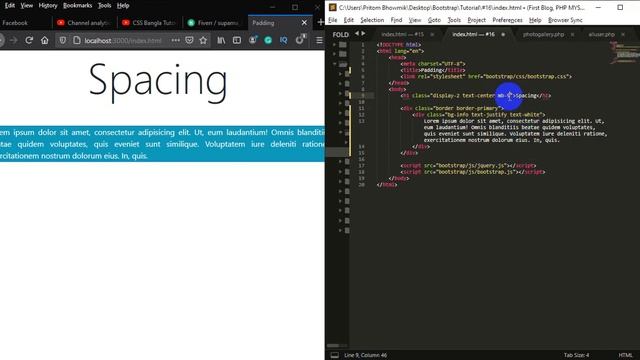Image resolution: width=640 pixels, height=360 pixels.
Task: Switch to the Facebook tab
Action: (24, 23)
